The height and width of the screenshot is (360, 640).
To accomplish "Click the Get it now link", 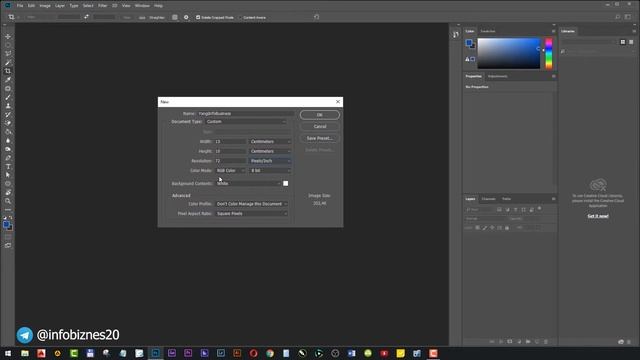I will pyautogui.click(x=598, y=216).
